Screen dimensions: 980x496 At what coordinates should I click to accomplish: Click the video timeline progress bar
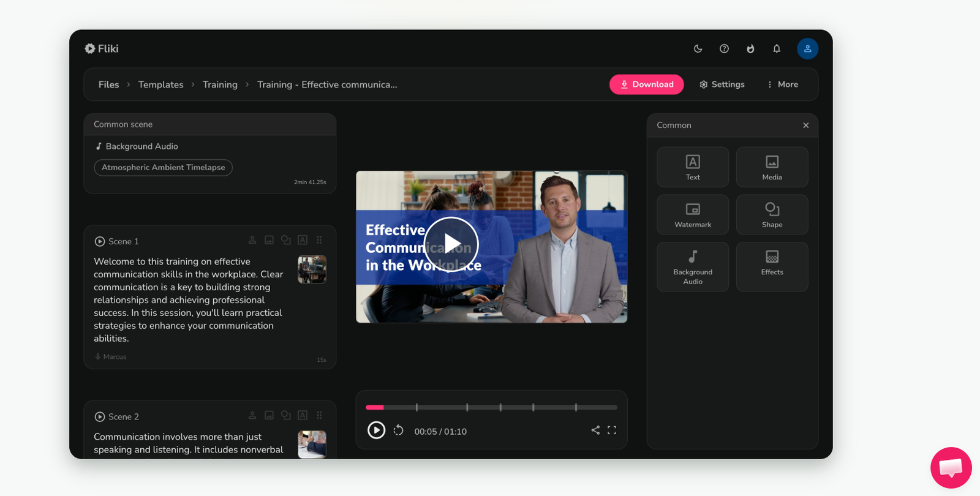pyautogui.click(x=491, y=407)
